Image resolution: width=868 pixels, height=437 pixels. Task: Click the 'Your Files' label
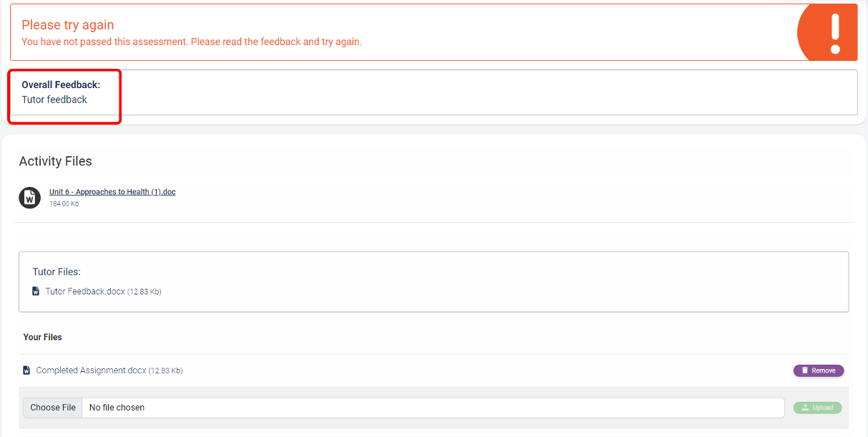click(x=42, y=337)
